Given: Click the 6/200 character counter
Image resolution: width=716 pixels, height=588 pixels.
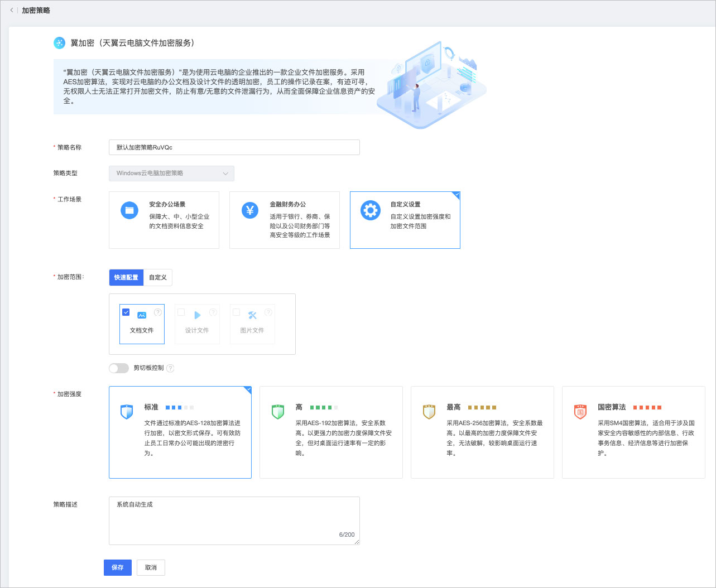Looking at the screenshot, I should [347, 534].
